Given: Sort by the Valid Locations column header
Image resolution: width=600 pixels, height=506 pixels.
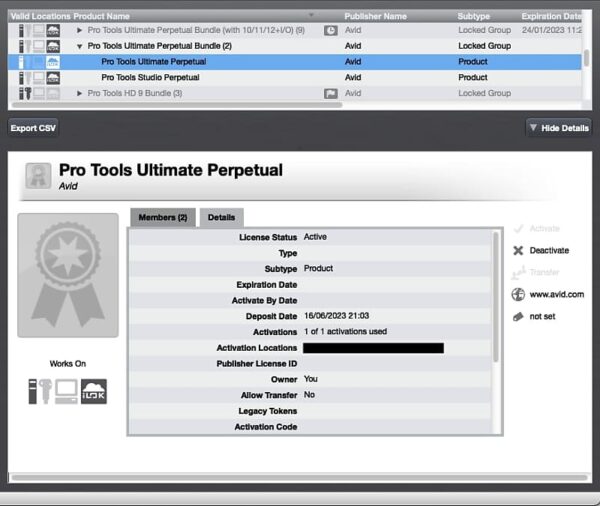Looking at the screenshot, I should pyautogui.click(x=40, y=16).
